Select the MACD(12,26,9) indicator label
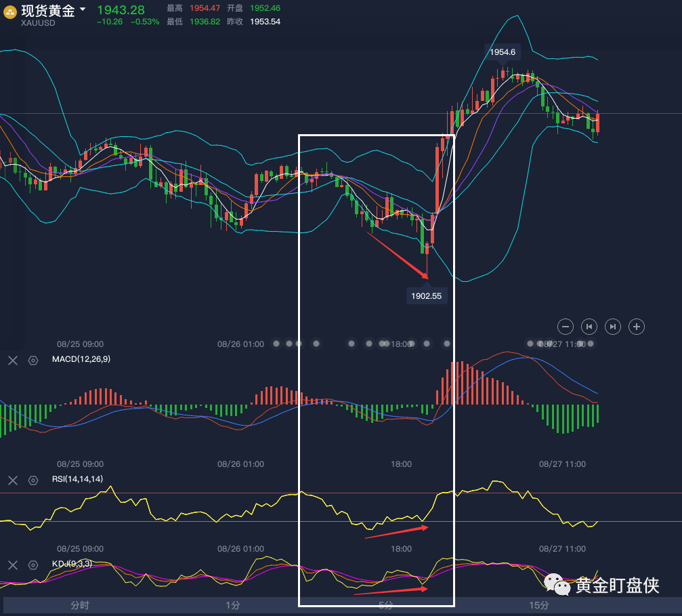The image size is (682, 616). [81, 359]
